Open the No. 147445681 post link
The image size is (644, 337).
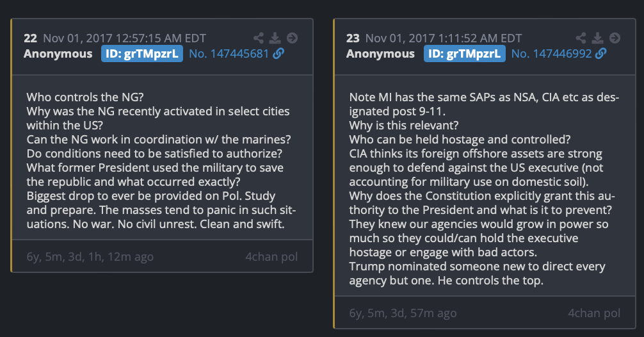tap(229, 54)
